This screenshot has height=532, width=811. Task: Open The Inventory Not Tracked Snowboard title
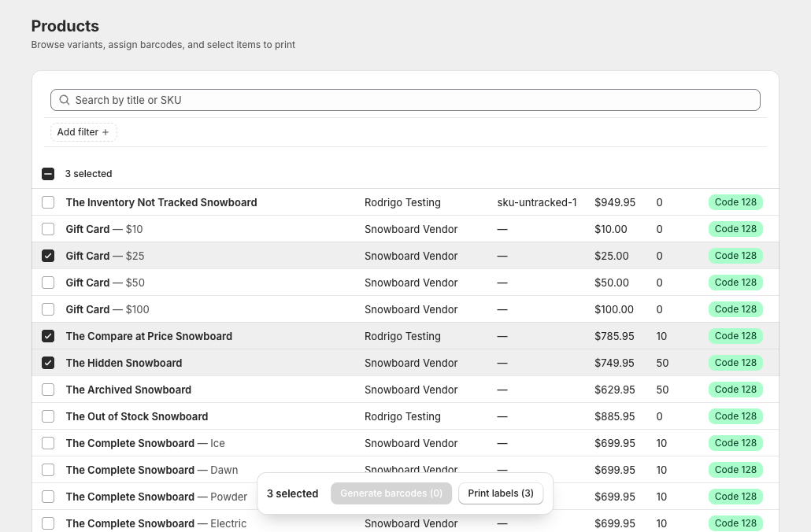coord(161,203)
